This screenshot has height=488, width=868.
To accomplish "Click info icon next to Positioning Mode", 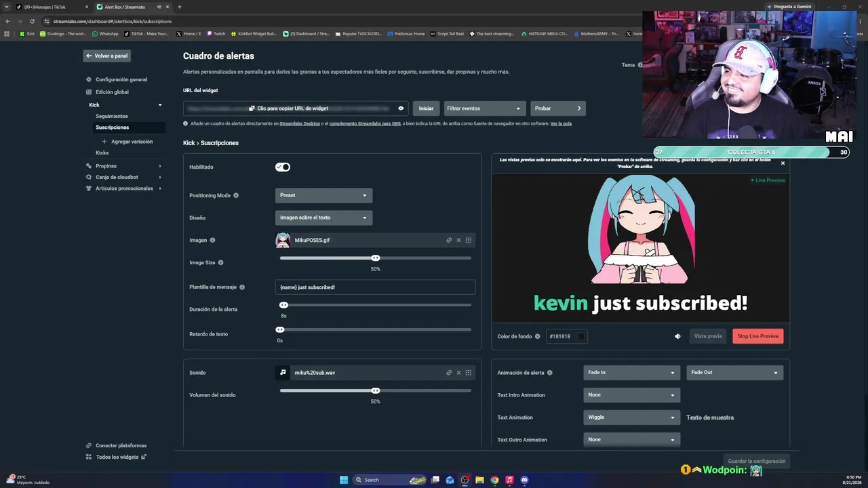I will point(236,195).
